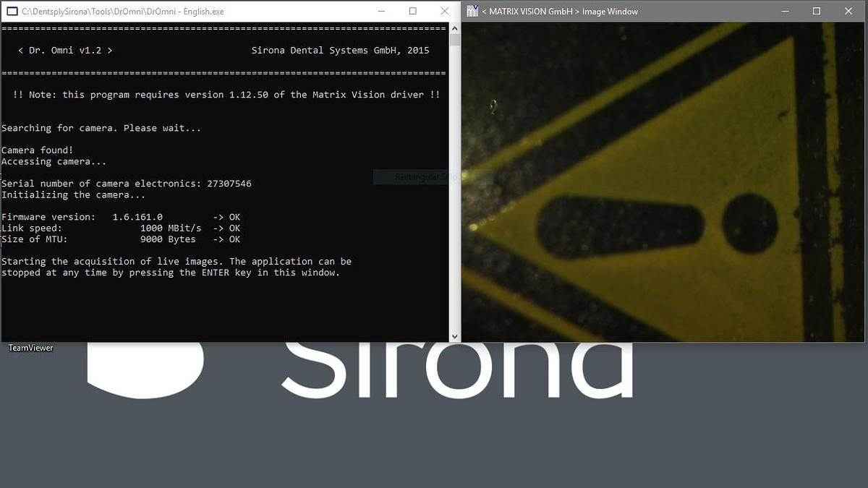
Task: Click the Matrix Vision Image Window icon
Action: [472, 12]
